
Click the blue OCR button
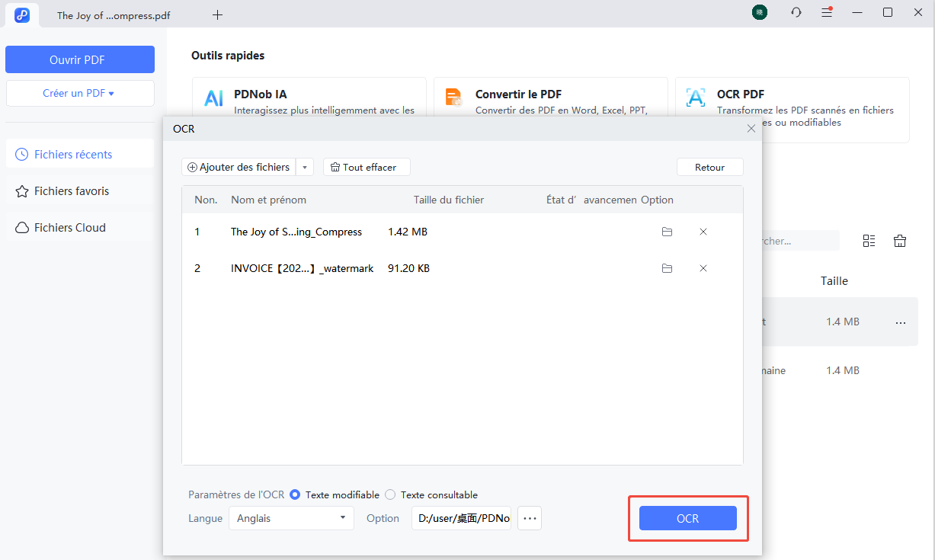coord(687,518)
